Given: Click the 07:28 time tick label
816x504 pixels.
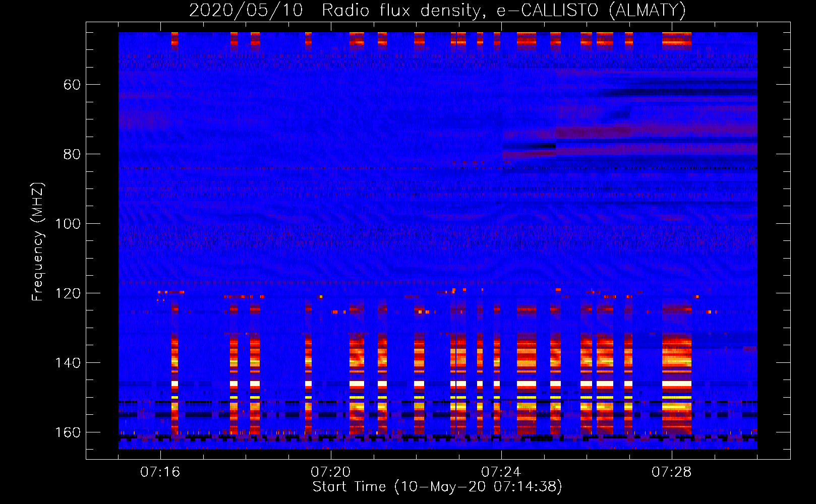Looking at the screenshot, I should (672, 472).
